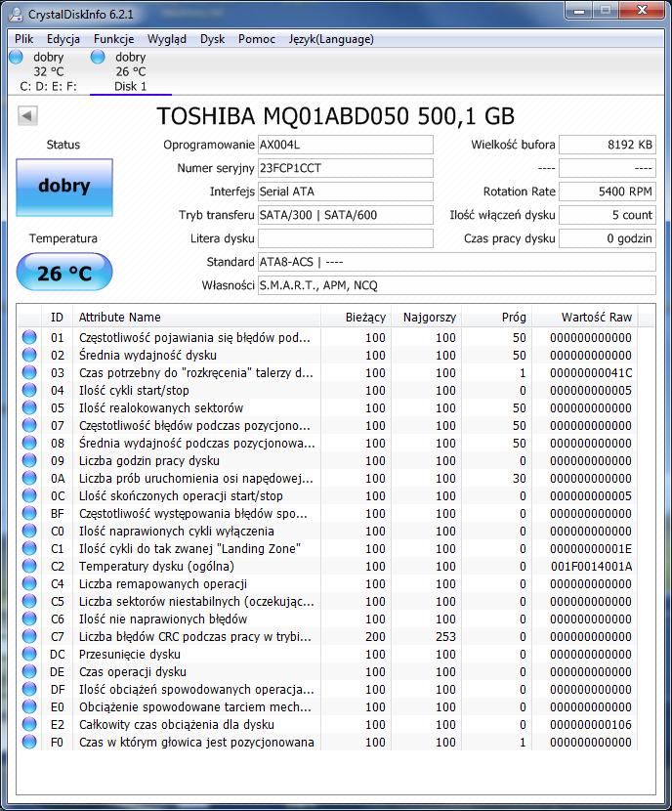Click status orb of attribute C1 row
This screenshot has height=811, width=672.
tap(29, 548)
